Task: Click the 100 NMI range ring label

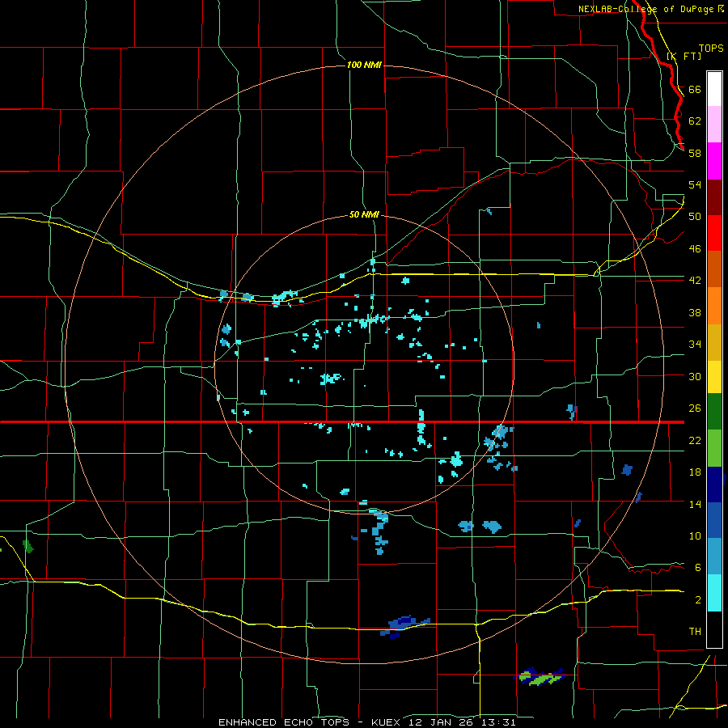Action: pos(364,65)
